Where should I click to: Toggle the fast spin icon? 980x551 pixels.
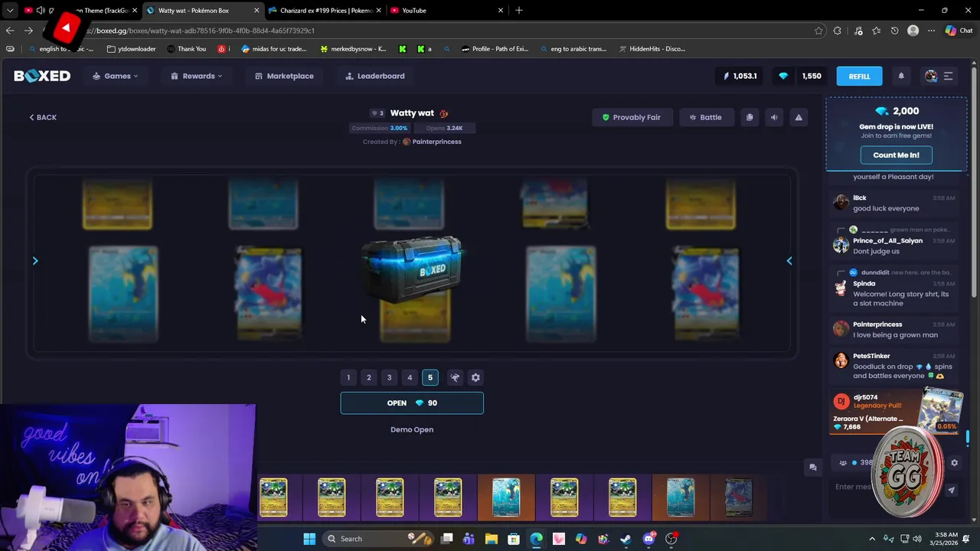(455, 377)
